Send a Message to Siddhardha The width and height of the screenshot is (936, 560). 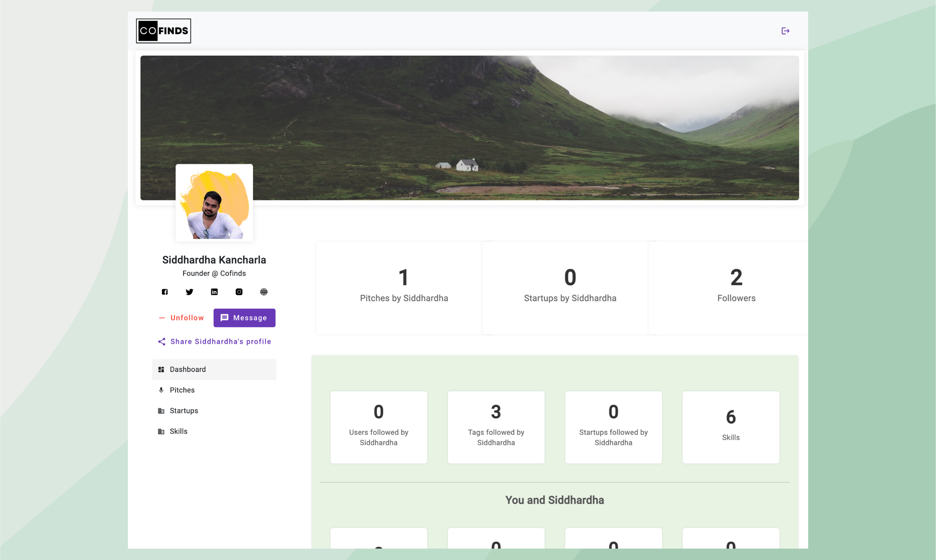point(245,318)
